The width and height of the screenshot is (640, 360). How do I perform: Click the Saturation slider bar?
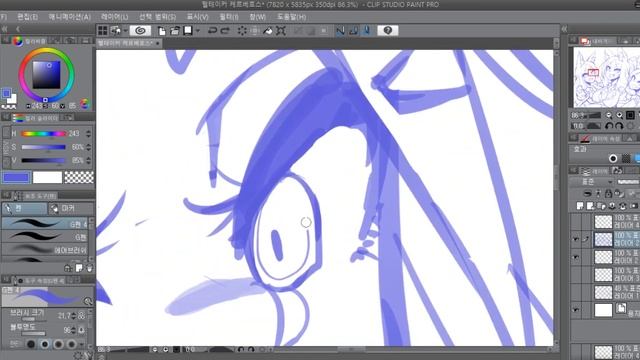coord(44,147)
